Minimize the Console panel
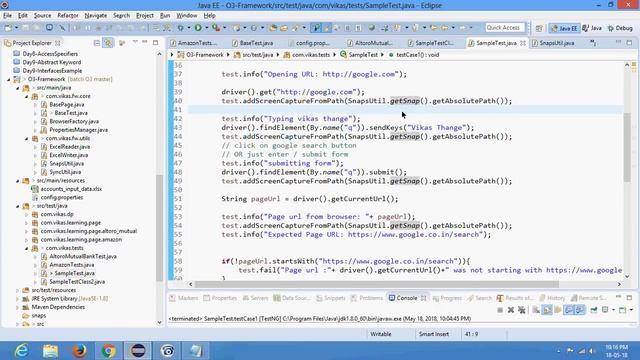Image resolution: width=640 pixels, height=360 pixels. coord(618,297)
